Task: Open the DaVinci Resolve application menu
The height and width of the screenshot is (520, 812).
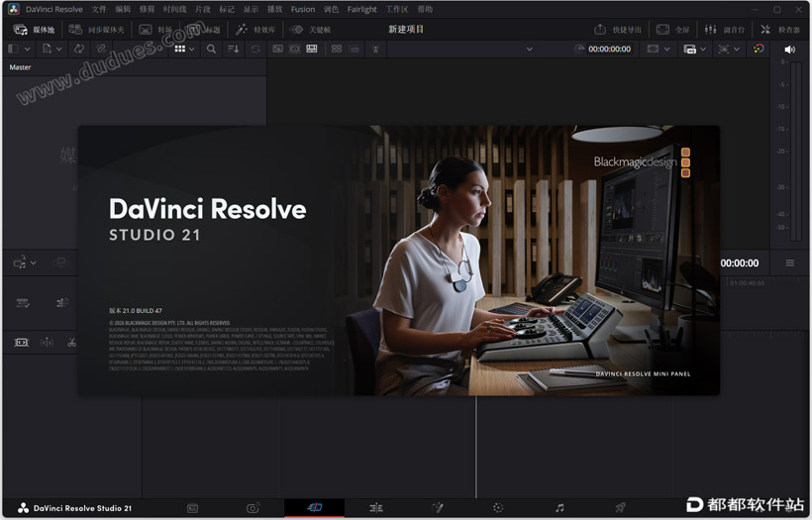Action: (x=54, y=9)
